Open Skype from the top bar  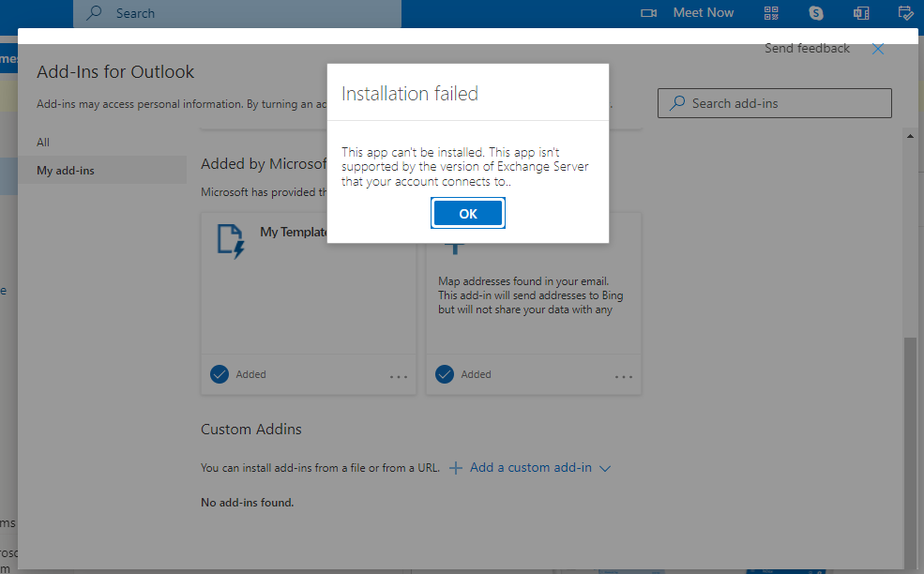click(815, 12)
